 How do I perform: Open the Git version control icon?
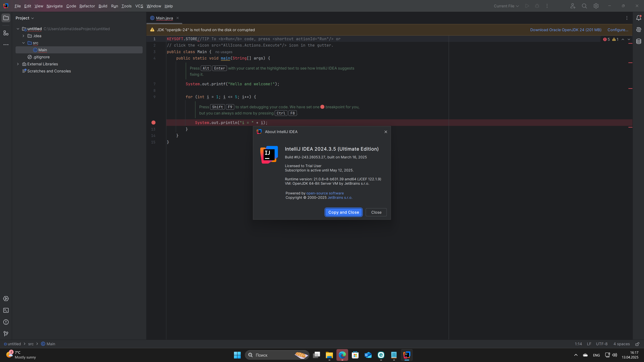tap(6, 334)
